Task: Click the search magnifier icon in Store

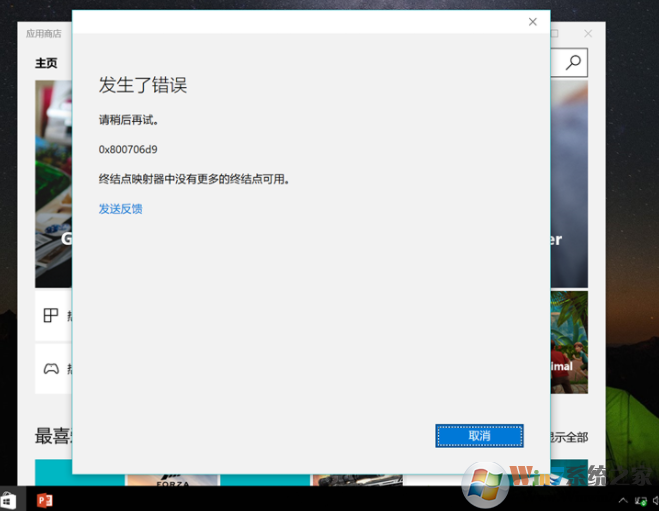Action: [573, 63]
